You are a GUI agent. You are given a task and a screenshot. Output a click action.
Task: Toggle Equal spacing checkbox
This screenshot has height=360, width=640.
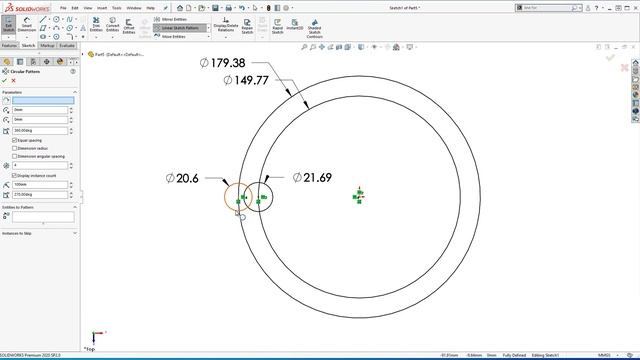(14, 140)
